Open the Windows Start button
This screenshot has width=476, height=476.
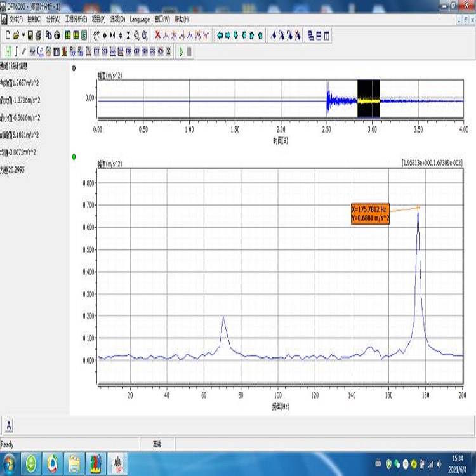(x=10, y=463)
